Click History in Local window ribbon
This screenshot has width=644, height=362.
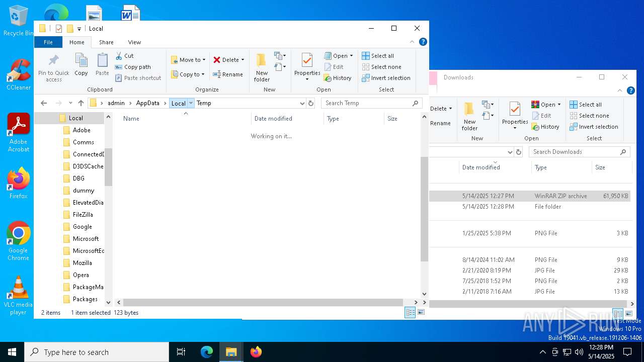tap(338, 78)
